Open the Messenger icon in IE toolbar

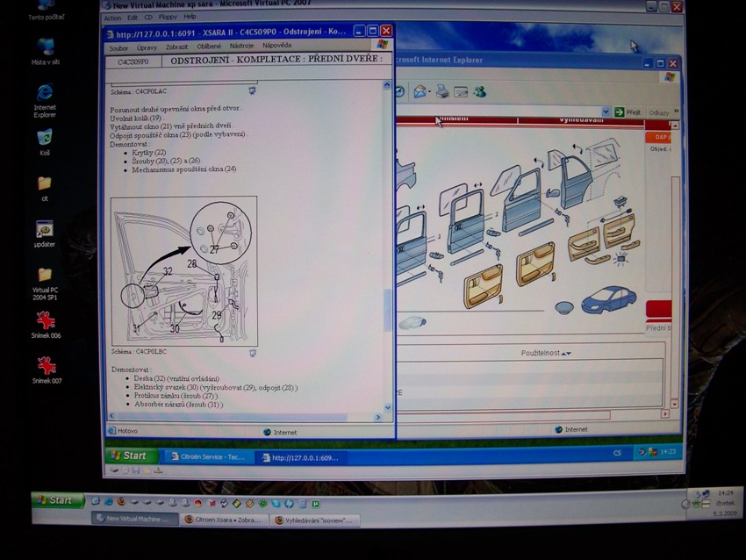pos(479,91)
